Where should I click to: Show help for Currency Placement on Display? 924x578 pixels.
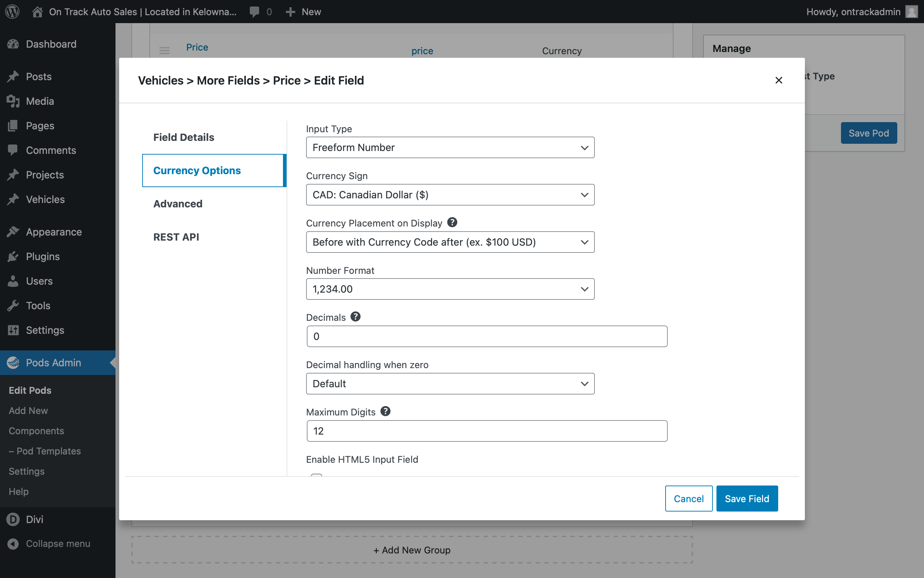[x=452, y=222]
